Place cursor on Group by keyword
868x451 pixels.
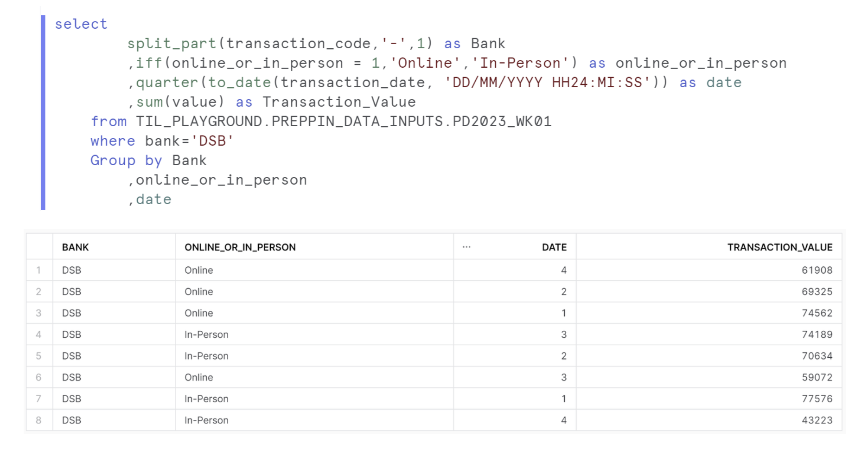(x=126, y=161)
